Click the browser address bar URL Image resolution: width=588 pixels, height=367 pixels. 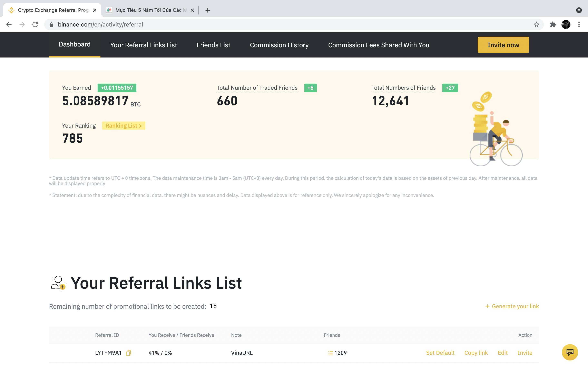[100, 24]
